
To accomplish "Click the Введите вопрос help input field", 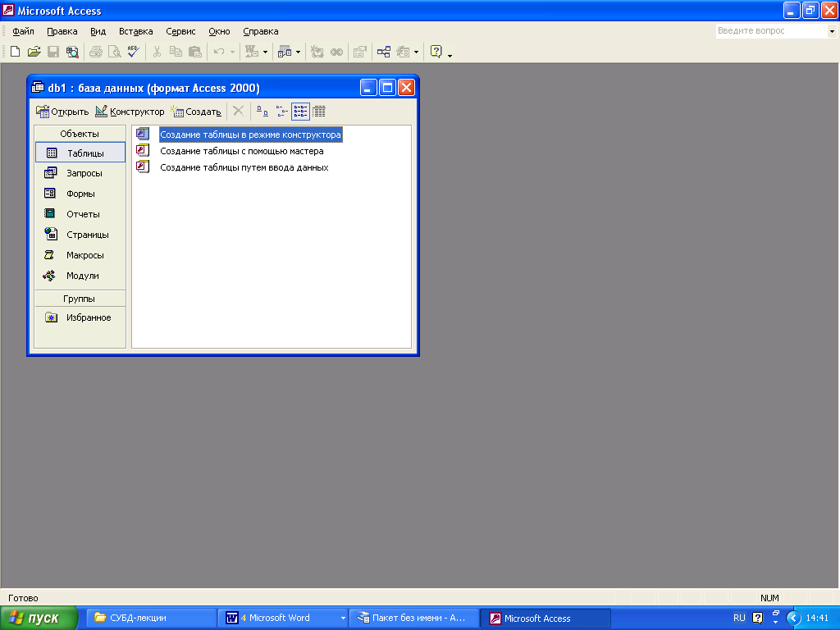I will 772,31.
